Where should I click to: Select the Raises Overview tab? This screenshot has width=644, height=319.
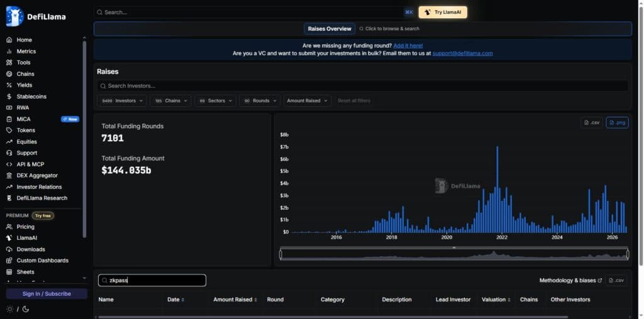[x=330, y=29]
